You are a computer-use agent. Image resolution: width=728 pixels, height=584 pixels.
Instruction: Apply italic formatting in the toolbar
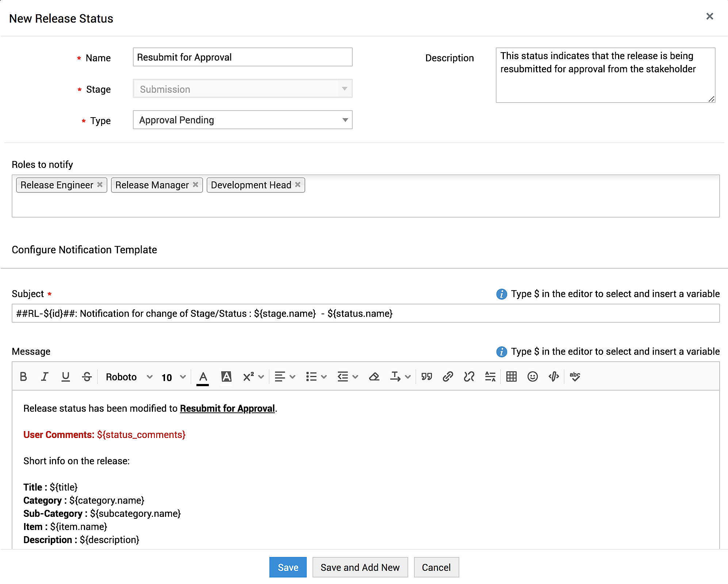click(x=45, y=376)
